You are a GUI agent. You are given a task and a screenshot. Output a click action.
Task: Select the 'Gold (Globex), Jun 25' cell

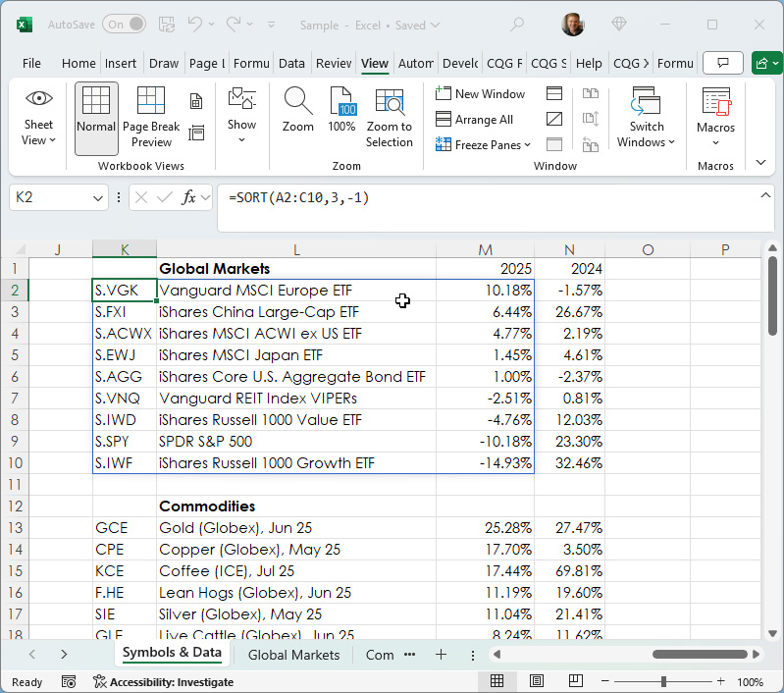click(296, 528)
